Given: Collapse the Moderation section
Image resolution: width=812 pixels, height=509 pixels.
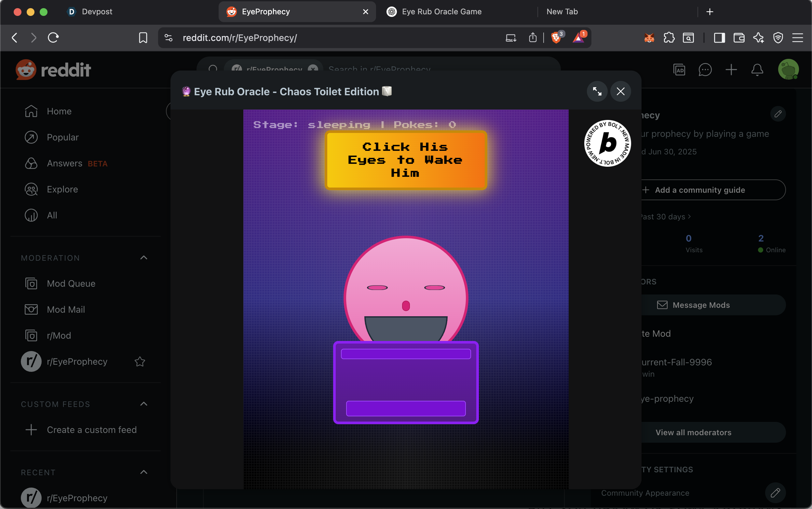Looking at the screenshot, I should pos(143,258).
